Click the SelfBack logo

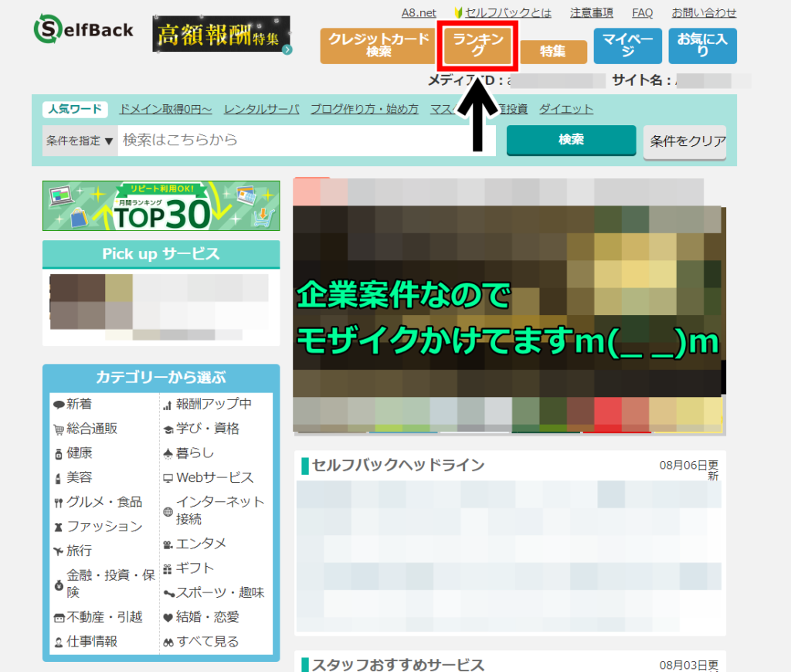83,30
